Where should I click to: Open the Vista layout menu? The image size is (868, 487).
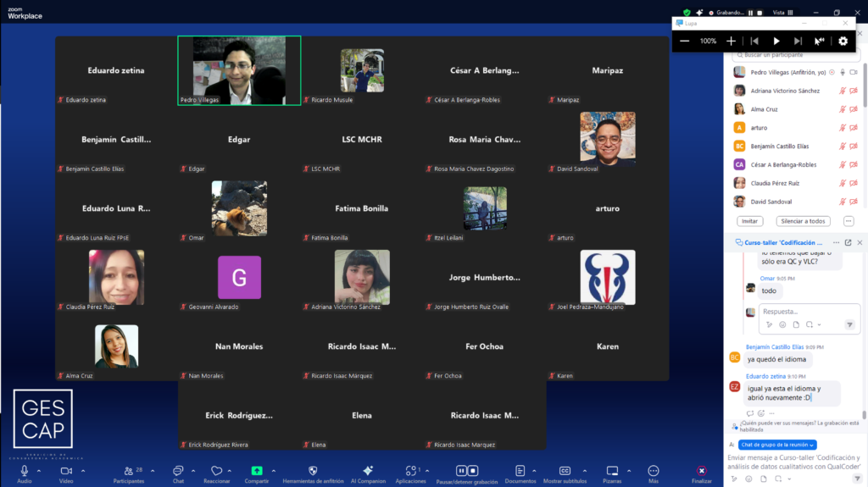pos(782,12)
